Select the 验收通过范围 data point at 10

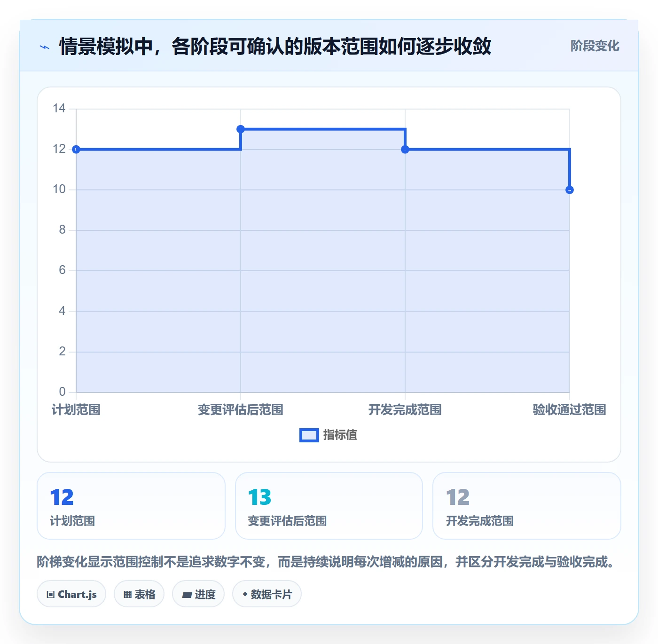point(570,190)
